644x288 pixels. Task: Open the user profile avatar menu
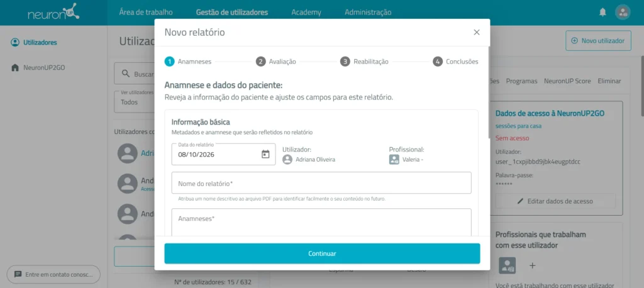(x=623, y=13)
